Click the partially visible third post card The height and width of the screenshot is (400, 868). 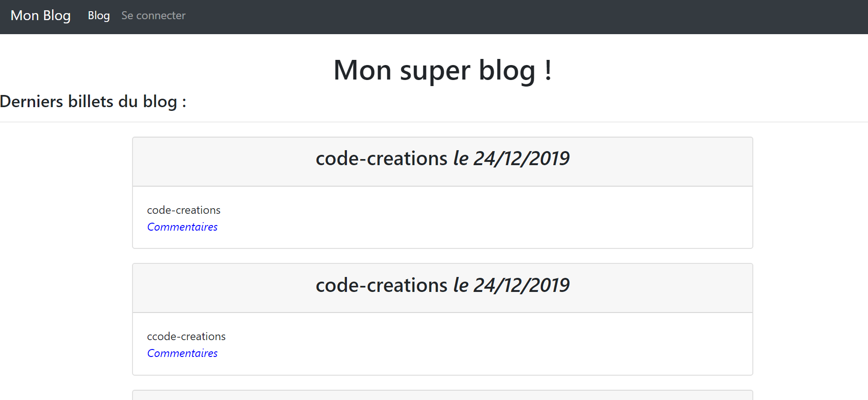442,395
